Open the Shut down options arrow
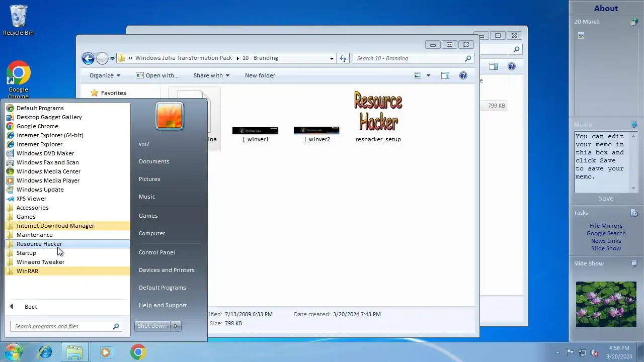 tap(176, 326)
